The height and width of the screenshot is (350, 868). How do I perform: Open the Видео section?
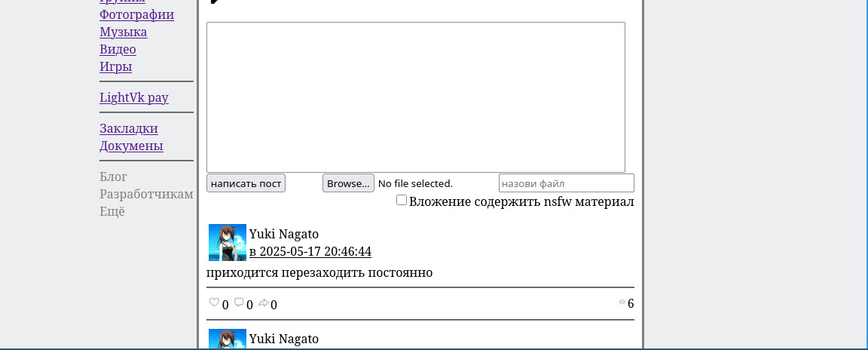click(x=118, y=49)
